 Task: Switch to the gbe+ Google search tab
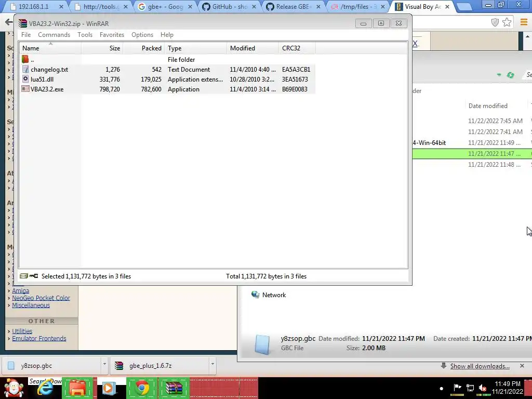pyautogui.click(x=165, y=6)
